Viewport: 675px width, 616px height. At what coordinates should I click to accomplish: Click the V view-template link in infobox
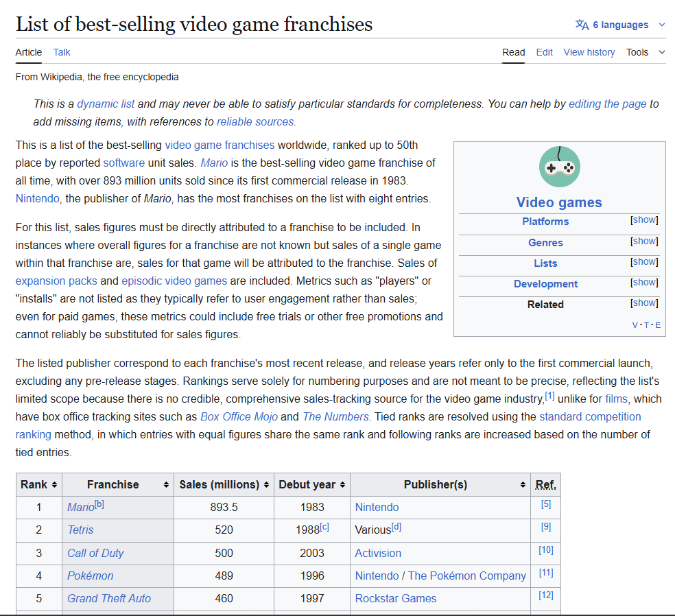click(x=635, y=325)
